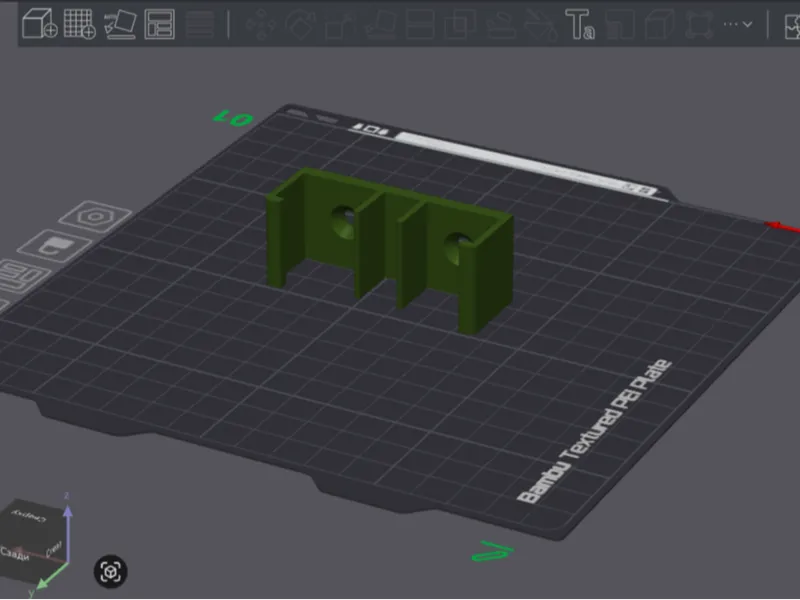Select the Scale tool in toolbar
This screenshot has height=600, width=800.
tap(340, 24)
